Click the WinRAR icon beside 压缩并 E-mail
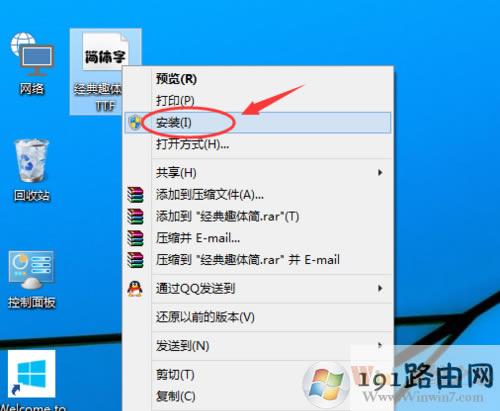The image size is (500, 411). [x=135, y=238]
